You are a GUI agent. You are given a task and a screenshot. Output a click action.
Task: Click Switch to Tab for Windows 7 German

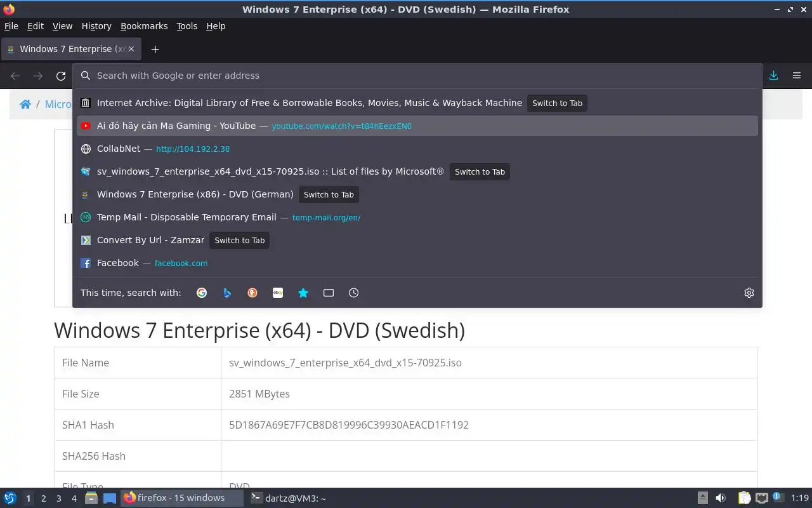329,194
